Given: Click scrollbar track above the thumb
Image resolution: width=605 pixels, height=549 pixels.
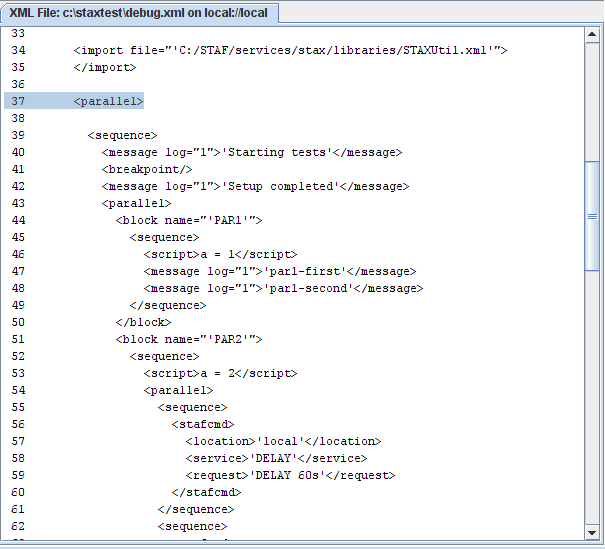Looking at the screenshot, I should tap(592, 102).
